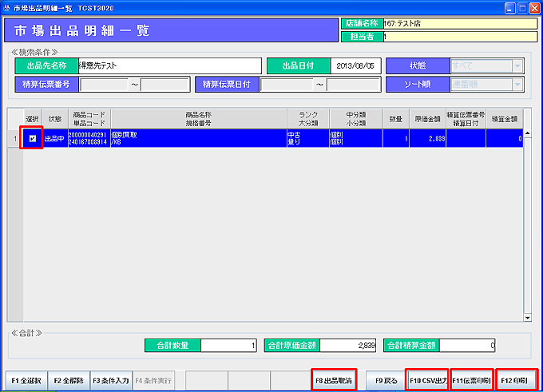The width and height of the screenshot is (543, 392).
Task: Click F11 伝票印刷 button
Action: [472, 378]
